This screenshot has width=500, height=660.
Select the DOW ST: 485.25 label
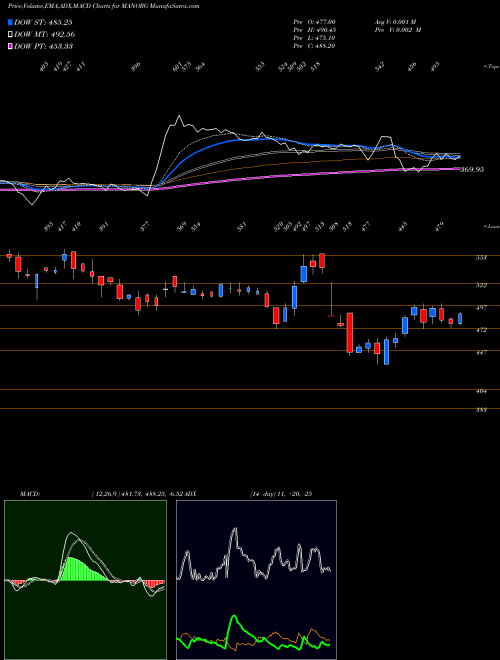pos(44,22)
